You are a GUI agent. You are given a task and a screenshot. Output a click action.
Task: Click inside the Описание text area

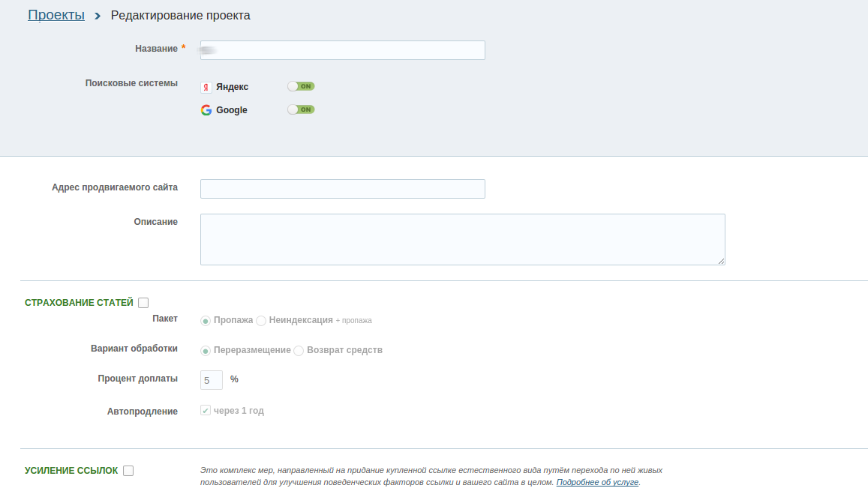click(x=463, y=240)
